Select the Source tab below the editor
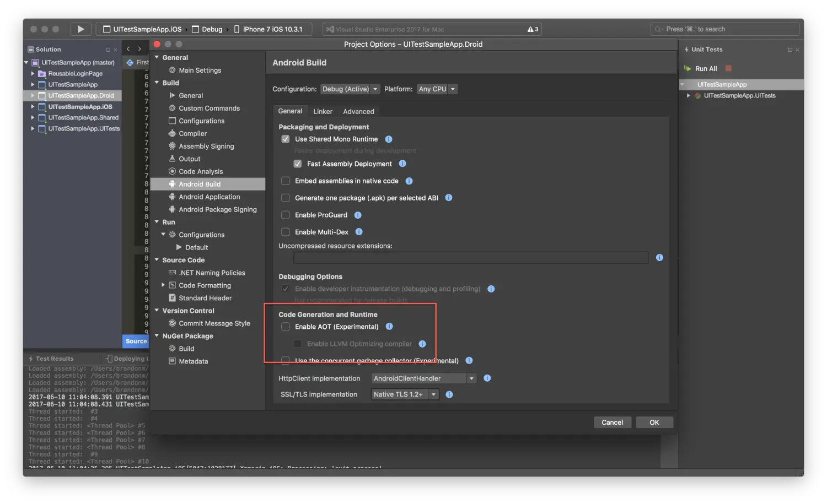This screenshot has height=504, width=827. (136, 342)
